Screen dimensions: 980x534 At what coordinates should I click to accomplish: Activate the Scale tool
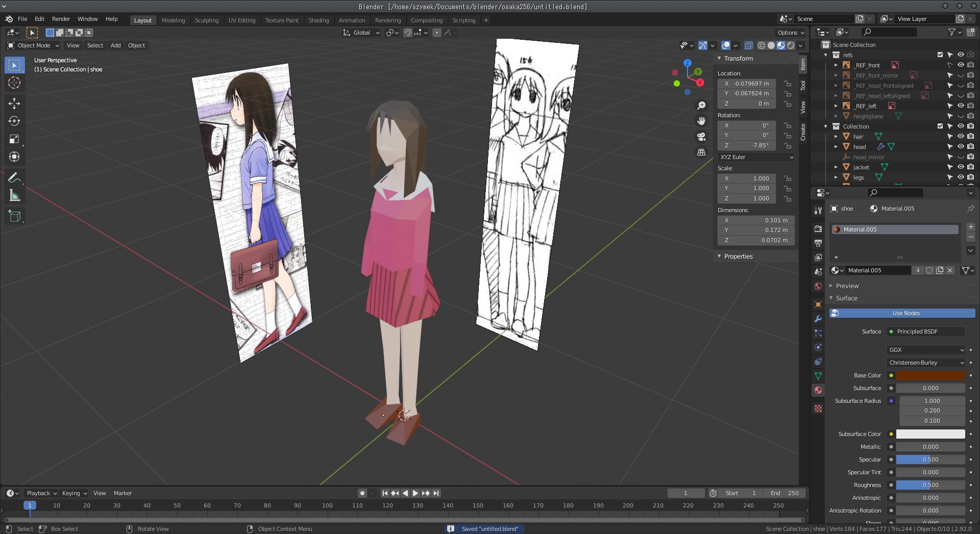click(x=14, y=139)
